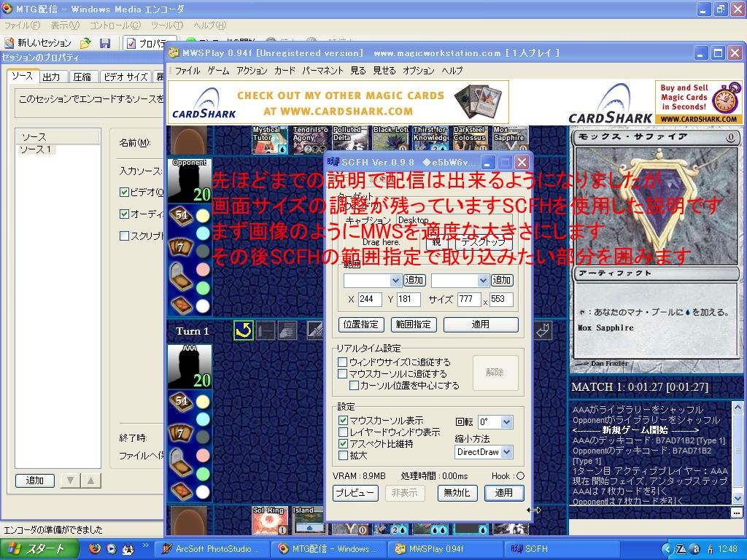Click the 範囲指定 button in SCFH
The height and width of the screenshot is (560, 747).
pos(413,324)
